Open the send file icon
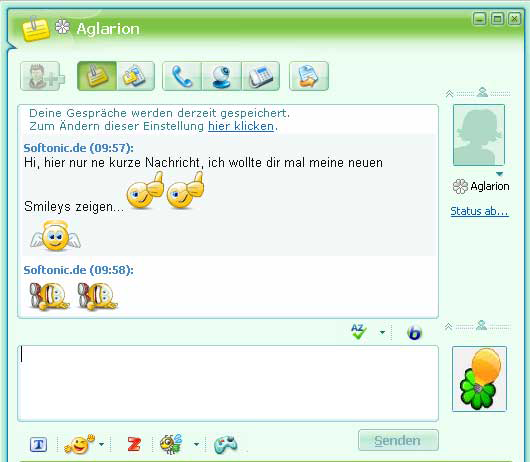530x462 pixels. click(x=309, y=76)
